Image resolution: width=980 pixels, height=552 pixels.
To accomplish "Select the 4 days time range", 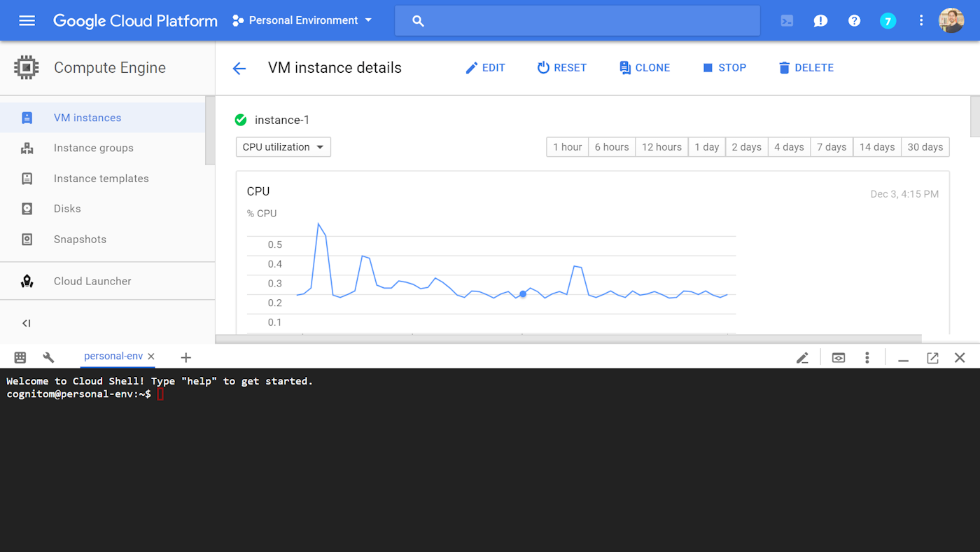I will [x=789, y=147].
